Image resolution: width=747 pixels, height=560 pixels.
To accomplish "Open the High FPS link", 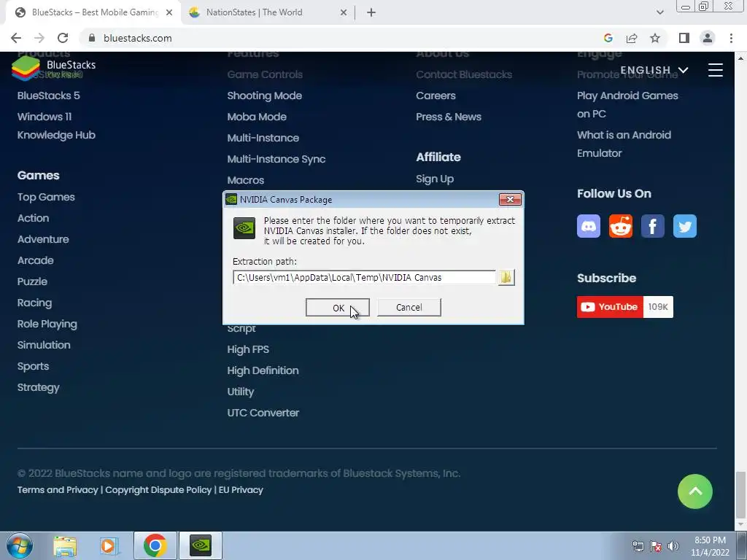I will point(248,349).
